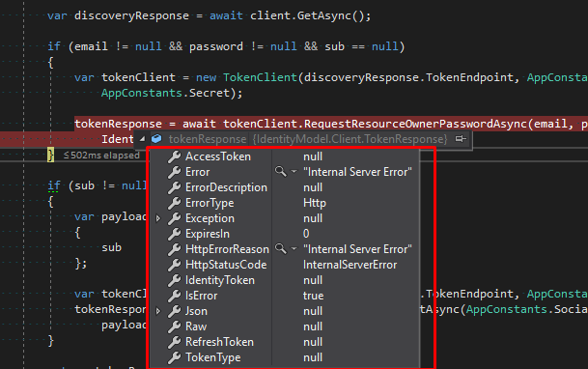Click discoveryResponse in the first code line
This screenshot has width=588, height=369.
coord(131,15)
